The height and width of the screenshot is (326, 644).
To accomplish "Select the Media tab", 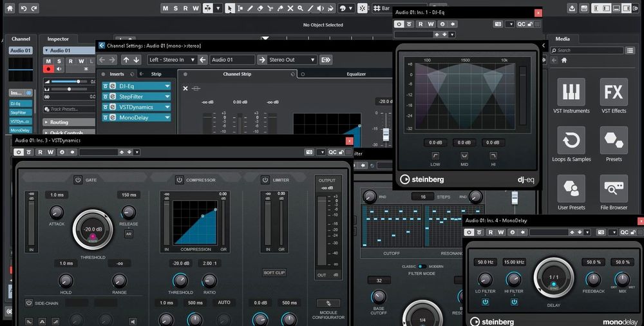I will [x=562, y=39].
